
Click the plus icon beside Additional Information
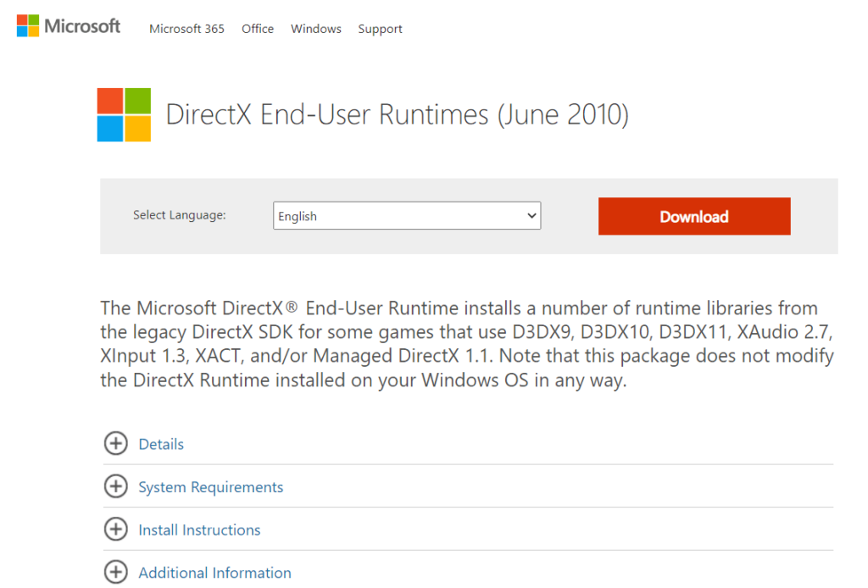click(115, 573)
